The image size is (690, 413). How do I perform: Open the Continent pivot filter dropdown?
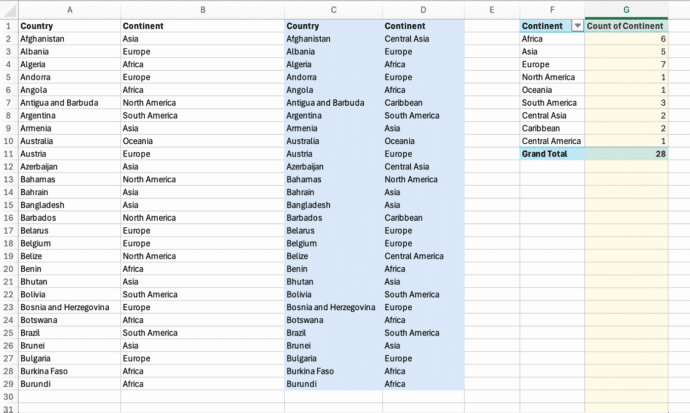coord(577,25)
